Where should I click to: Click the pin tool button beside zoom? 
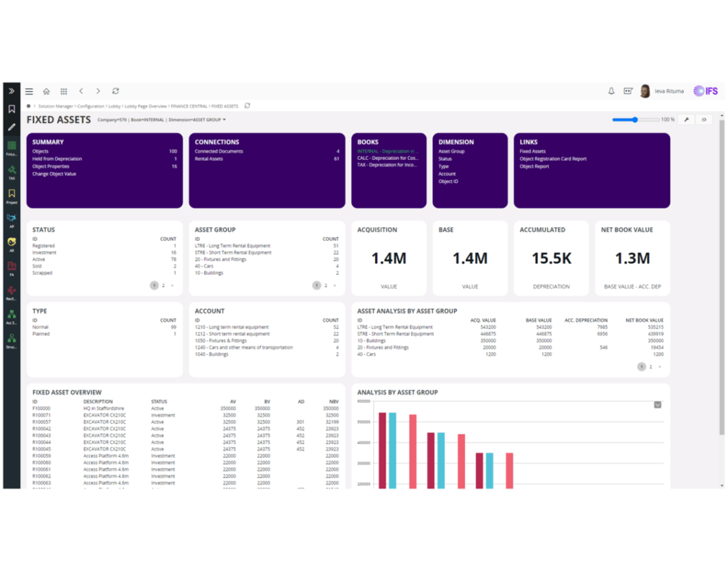coord(686,120)
